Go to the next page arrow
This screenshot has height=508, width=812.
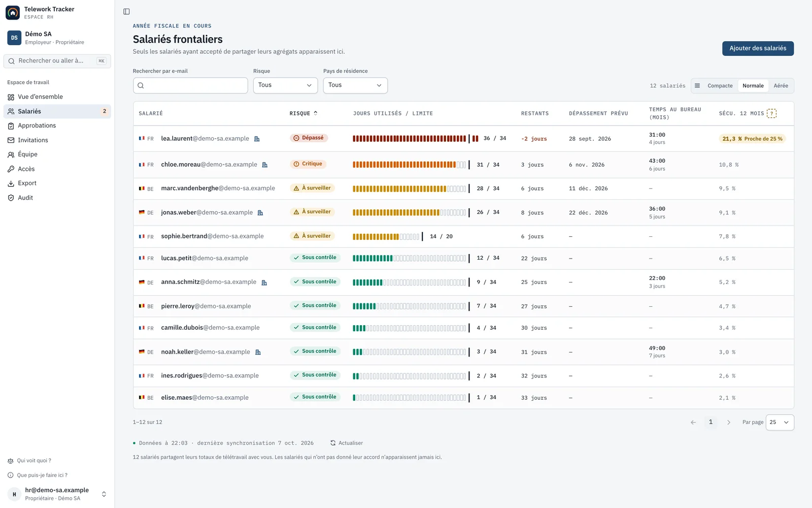click(x=729, y=422)
